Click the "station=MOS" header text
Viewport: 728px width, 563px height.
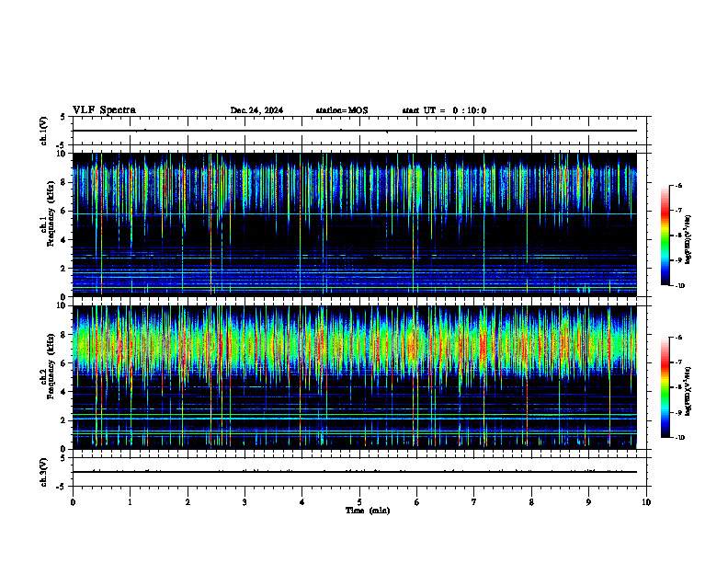tap(342, 110)
